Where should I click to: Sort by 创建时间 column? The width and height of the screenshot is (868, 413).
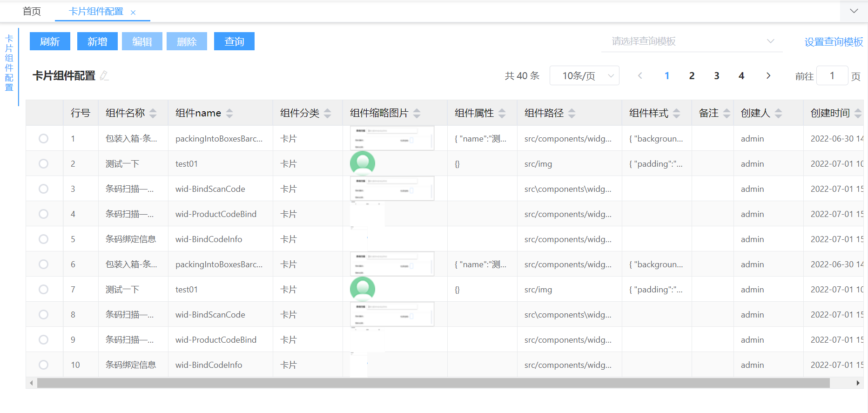(x=858, y=113)
